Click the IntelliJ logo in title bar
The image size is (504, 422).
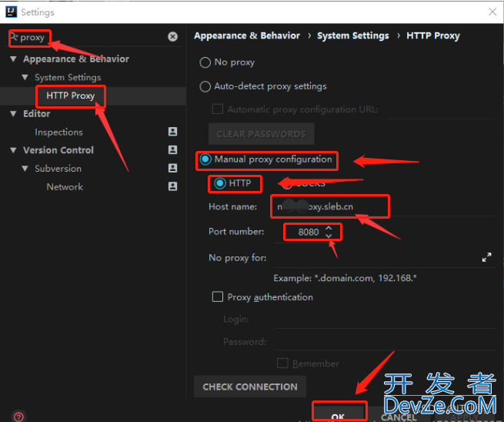(x=12, y=12)
